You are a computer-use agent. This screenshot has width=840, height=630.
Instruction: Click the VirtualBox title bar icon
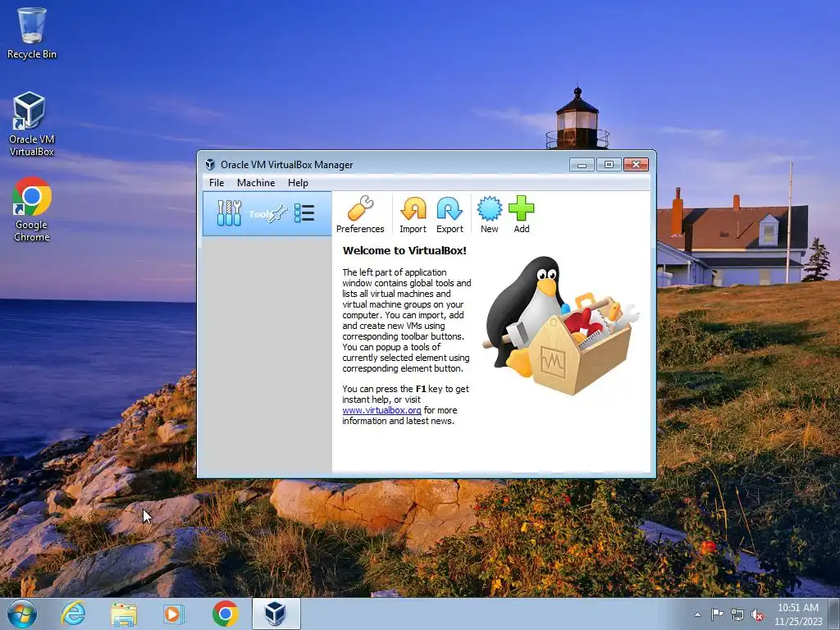[210, 164]
